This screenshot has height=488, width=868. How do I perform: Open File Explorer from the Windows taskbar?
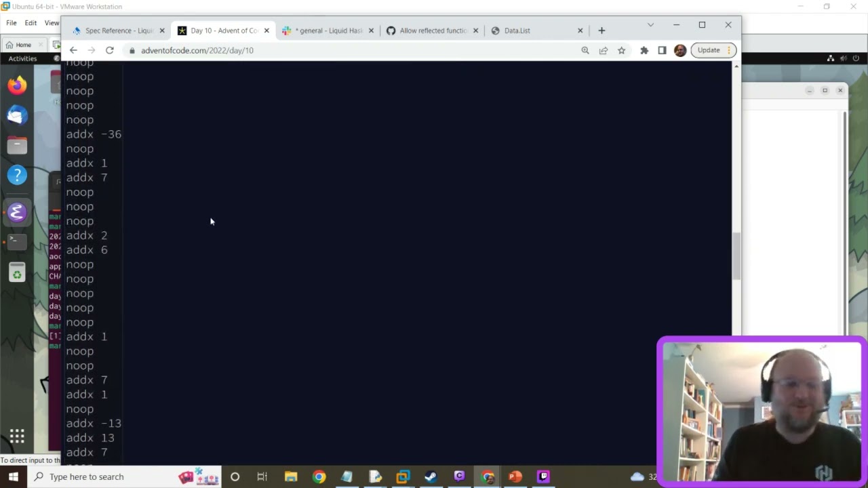[291, 476]
